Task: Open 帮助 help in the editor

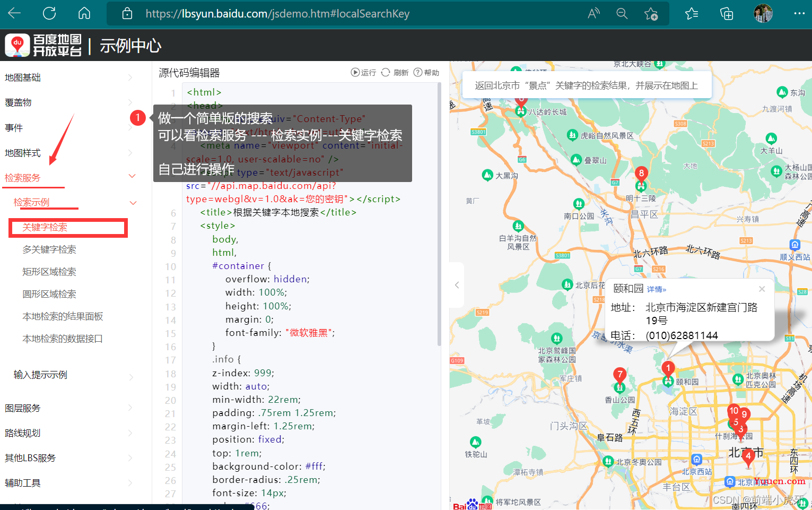Action: click(x=426, y=73)
